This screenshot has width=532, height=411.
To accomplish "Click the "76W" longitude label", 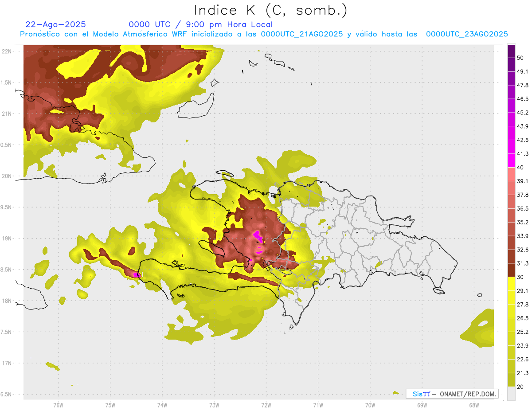I will point(58,405).
